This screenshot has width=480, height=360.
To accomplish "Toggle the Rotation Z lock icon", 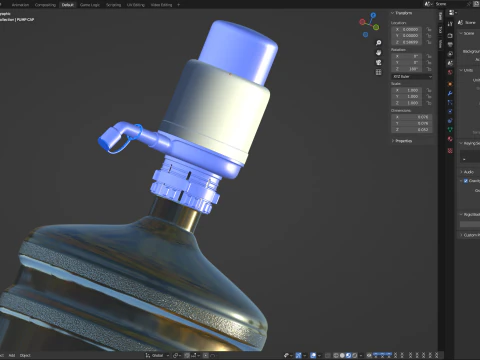I will tap(429, 69).
